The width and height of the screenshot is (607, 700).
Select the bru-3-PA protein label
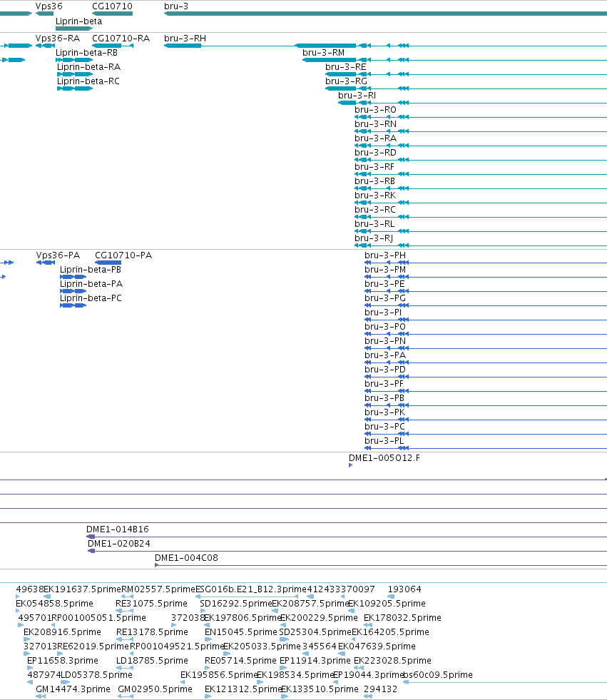point(385,355)
